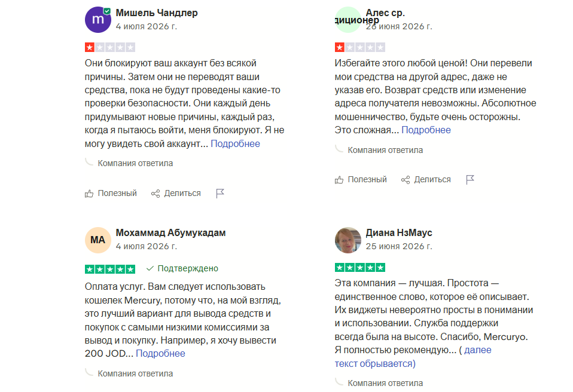Flag the review dated 26 июня 2026

(x=470, y=180)
